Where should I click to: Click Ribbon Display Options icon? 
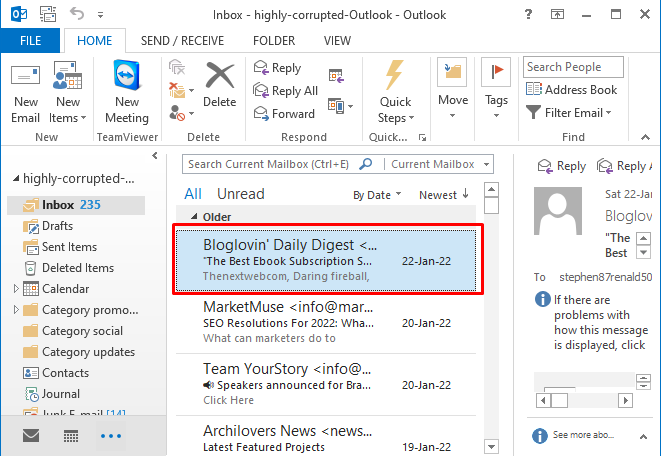(557, 14)
